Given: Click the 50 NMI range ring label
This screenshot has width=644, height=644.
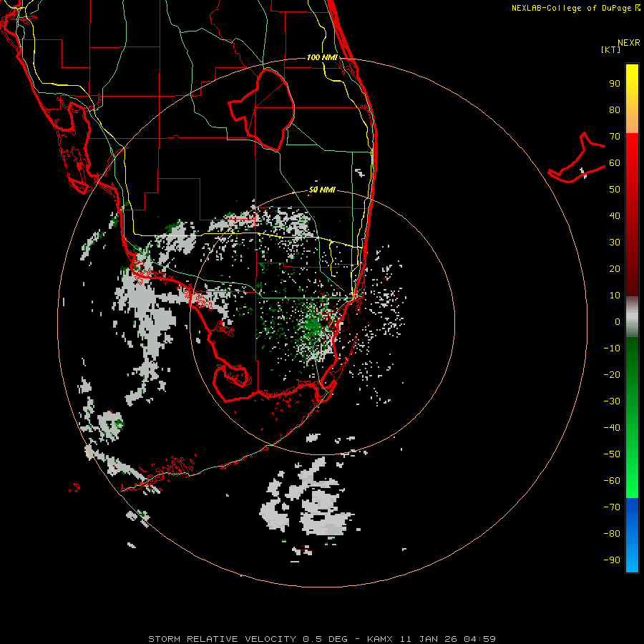Looking at the screenshot, I should point(322,190).
